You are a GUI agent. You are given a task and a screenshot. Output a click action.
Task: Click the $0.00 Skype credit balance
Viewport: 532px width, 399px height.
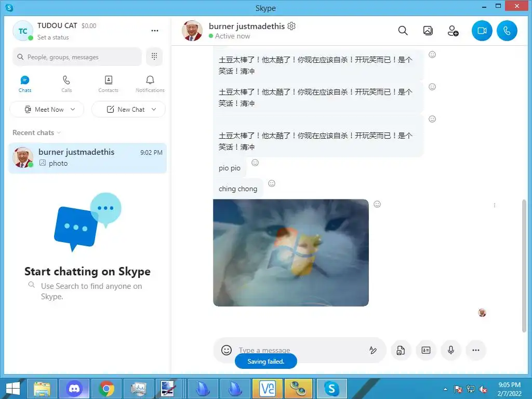point(89,26)
